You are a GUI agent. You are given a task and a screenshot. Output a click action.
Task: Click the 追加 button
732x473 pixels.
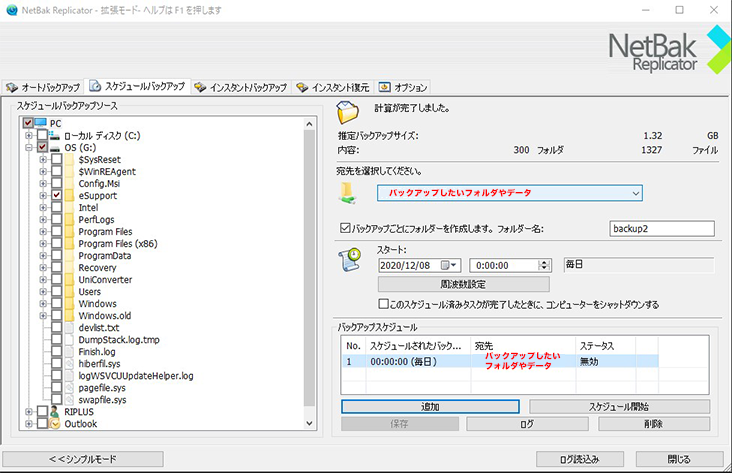point(430,407)
